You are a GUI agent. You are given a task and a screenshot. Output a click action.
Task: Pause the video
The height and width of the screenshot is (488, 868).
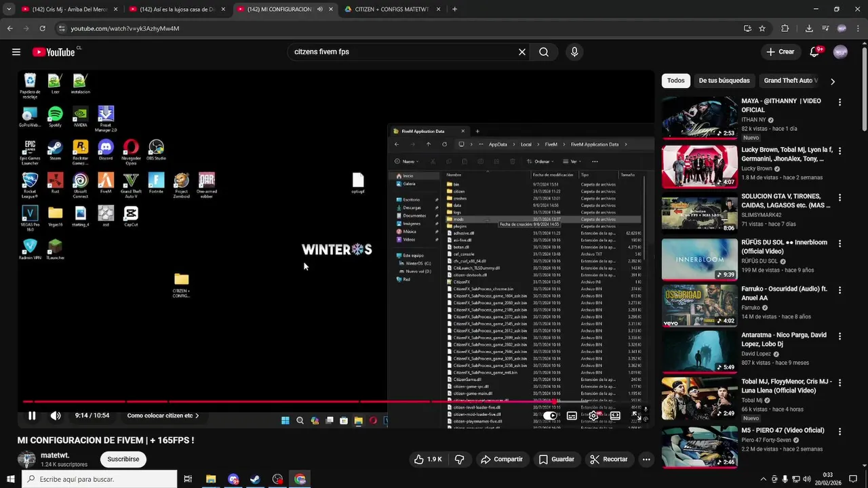click(32, 415)
